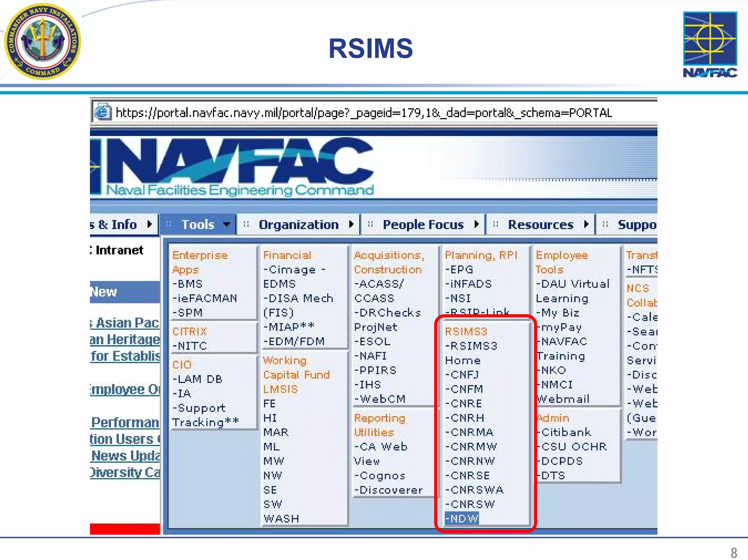Expand the People Focus submenu arrow

[x=476, y=224]
